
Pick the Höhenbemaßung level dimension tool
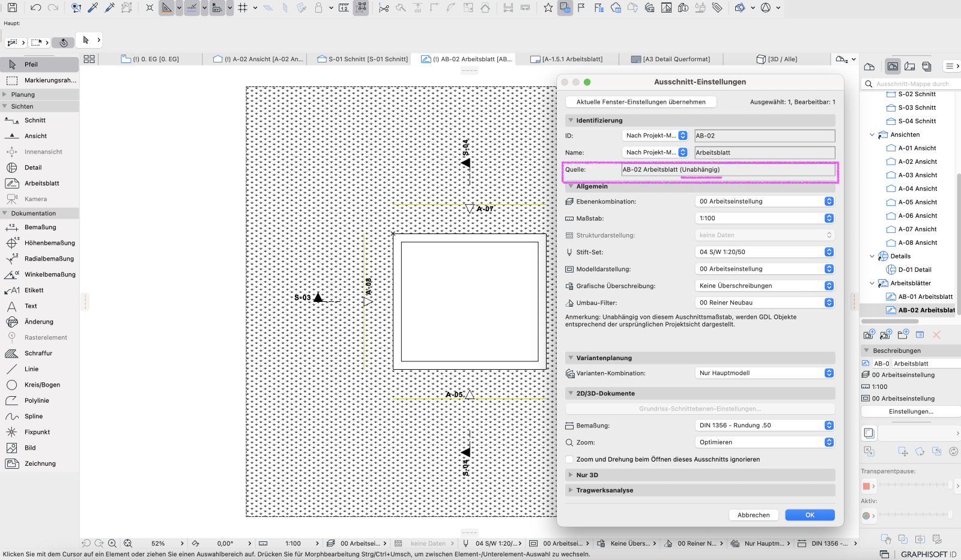(x=40, y=242)
